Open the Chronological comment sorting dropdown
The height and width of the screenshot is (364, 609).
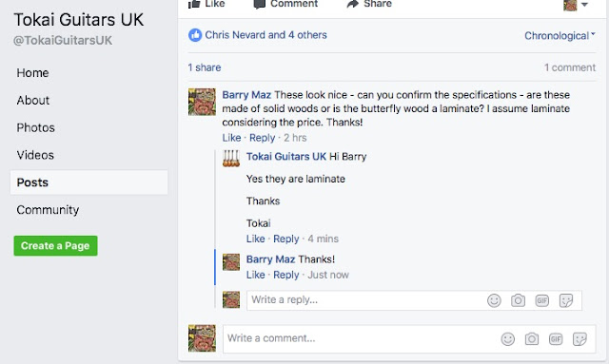(560, 36)
